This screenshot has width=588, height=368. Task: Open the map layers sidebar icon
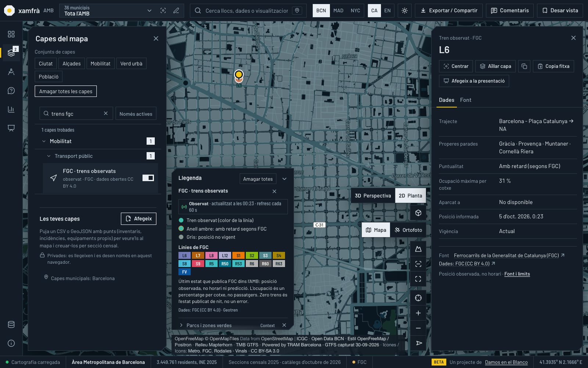(11, 53)
